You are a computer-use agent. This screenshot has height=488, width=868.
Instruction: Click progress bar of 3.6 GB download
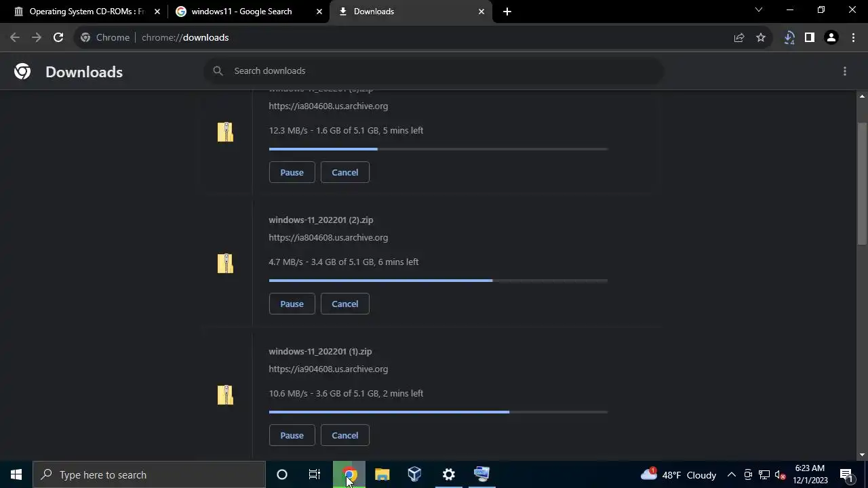tap(438, 412)
